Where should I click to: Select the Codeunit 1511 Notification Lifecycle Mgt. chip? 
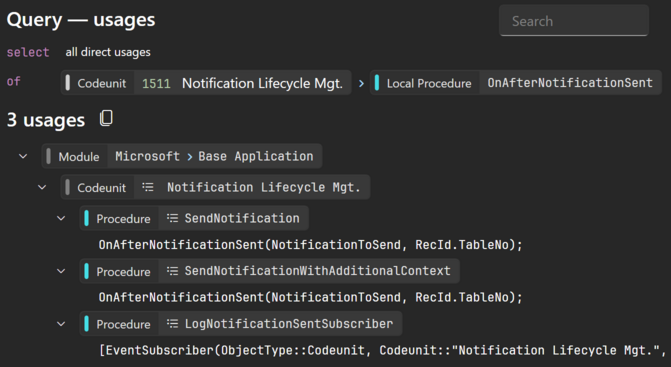pyautogui.click(x=206, y=83)
